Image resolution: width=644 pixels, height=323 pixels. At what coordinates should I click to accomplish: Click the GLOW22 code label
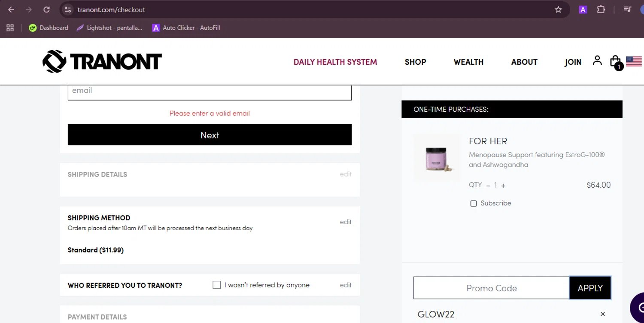pos(436,314)
